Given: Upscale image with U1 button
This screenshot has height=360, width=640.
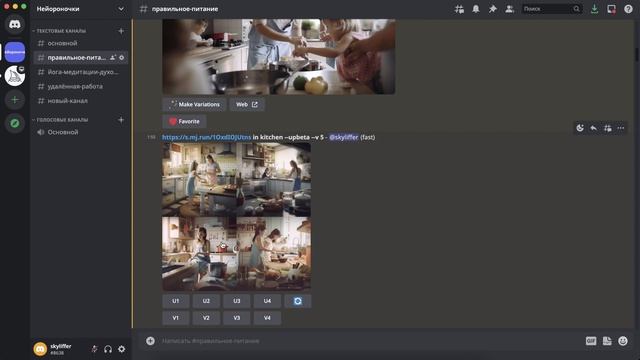Looking at the screenshot, I should [x=176, y=301].
